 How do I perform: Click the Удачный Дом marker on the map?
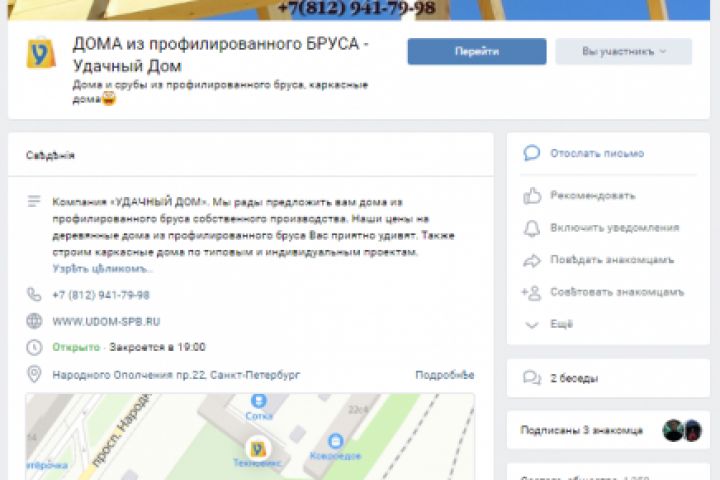click(x=257, y=449)
